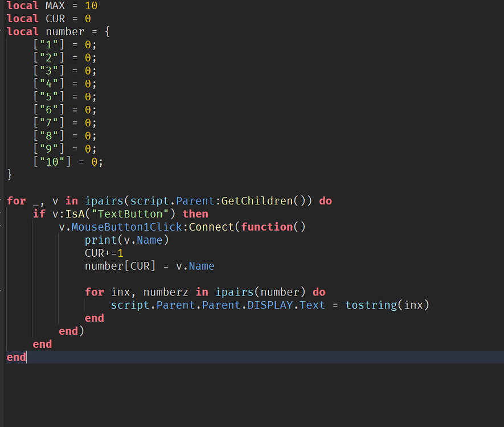The image size is (504, 427).
Task: Place cursor on the print statement
Action: click(100, 240)
